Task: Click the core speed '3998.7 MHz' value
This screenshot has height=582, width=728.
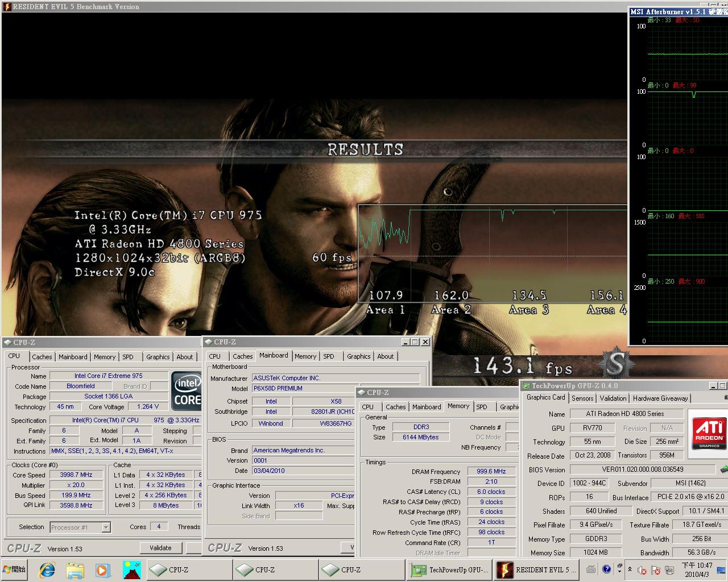Action: (x=76, y=475)
